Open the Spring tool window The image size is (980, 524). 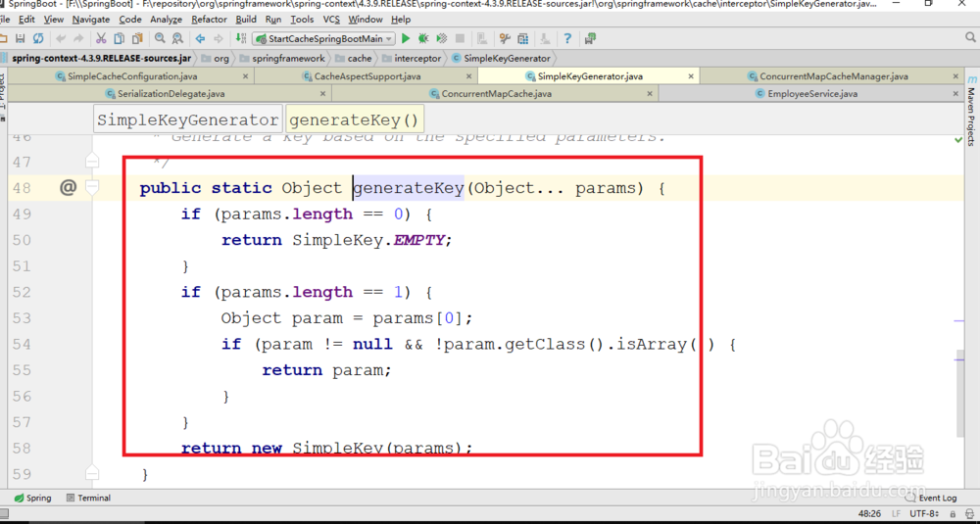pos(33,498)
